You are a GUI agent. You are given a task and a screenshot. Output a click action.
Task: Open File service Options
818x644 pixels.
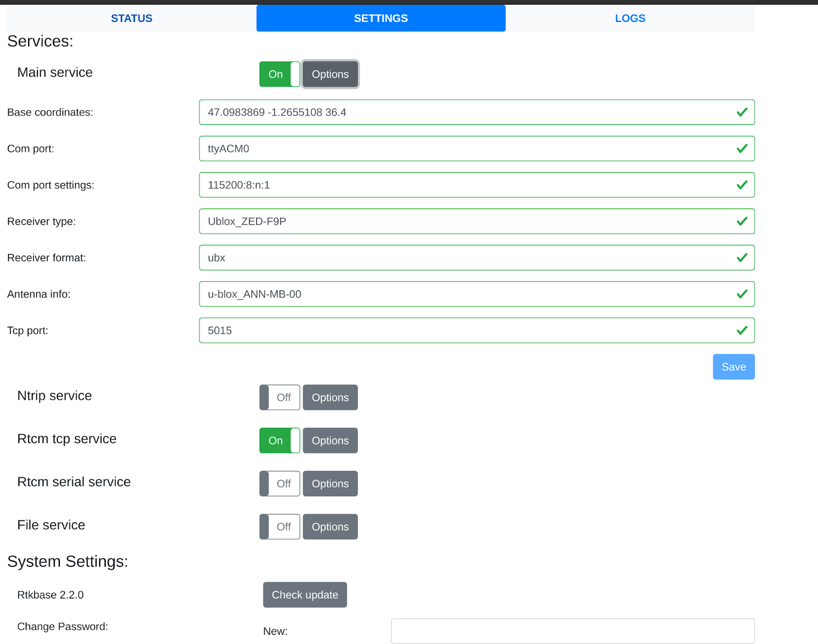coord(330,527)
